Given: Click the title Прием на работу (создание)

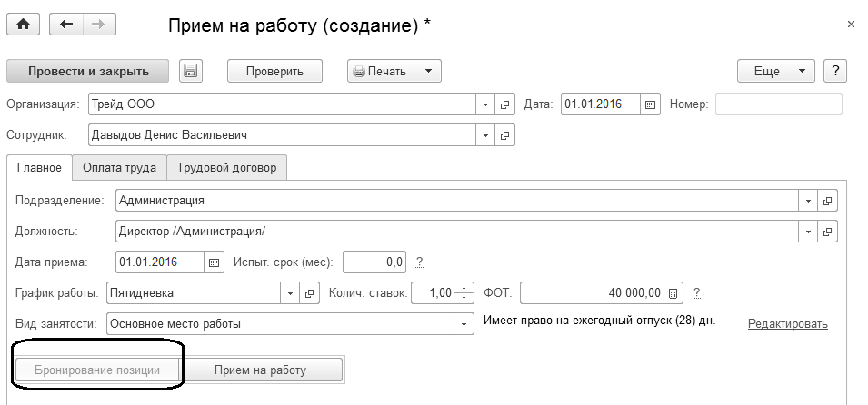Looking at the screenshot, I should pyautogui.click(x=299, y=25).
